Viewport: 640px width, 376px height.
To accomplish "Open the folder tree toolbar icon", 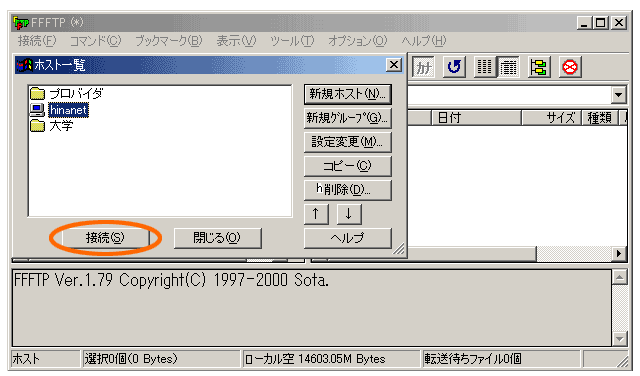I will [539, 67].
